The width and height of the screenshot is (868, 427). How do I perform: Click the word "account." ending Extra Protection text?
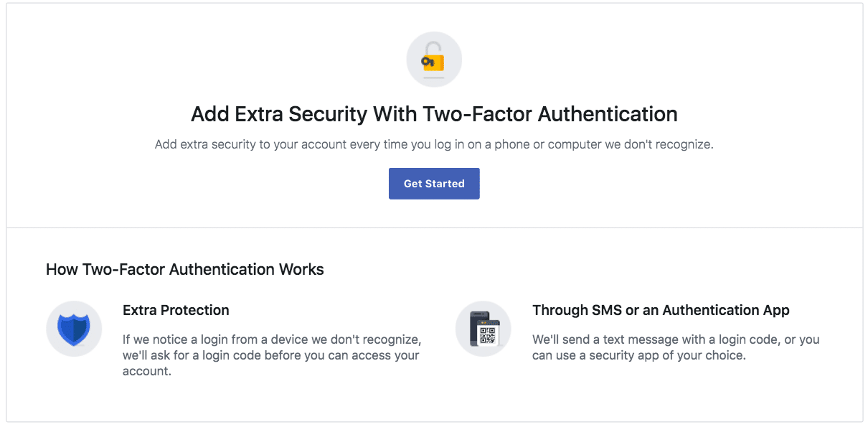click(147, 372)
